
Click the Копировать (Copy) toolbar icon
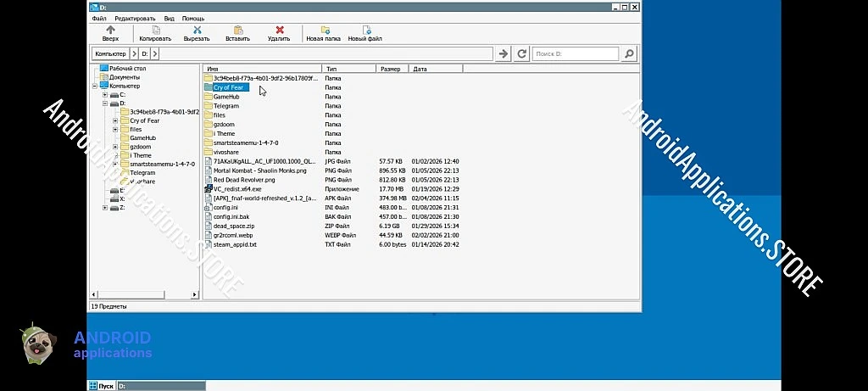pyautogui.click(x=155, y=31)
